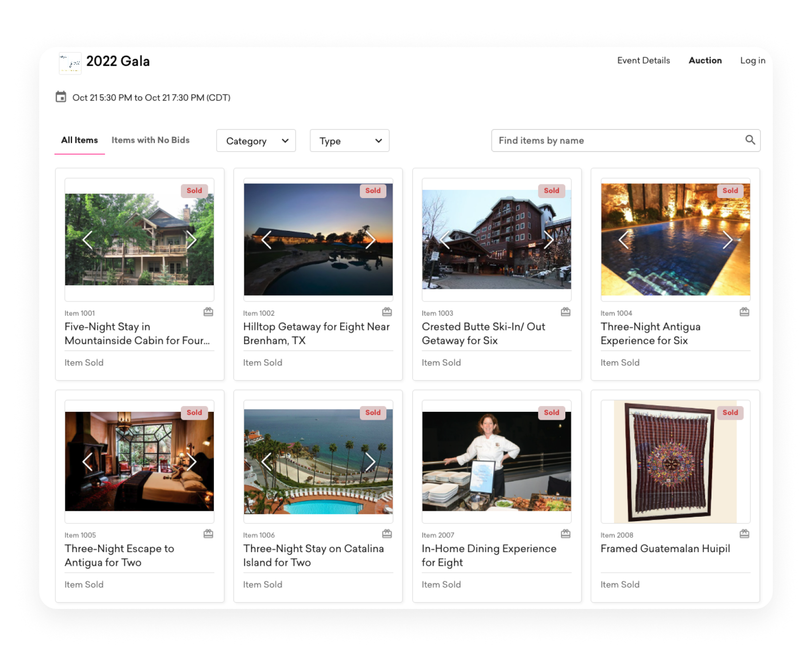Image resolution: width=812 pixels, height=656 pixels.
Task: Click previous image arrow on Hilltop Getaway photo
Action: [266, 240]
